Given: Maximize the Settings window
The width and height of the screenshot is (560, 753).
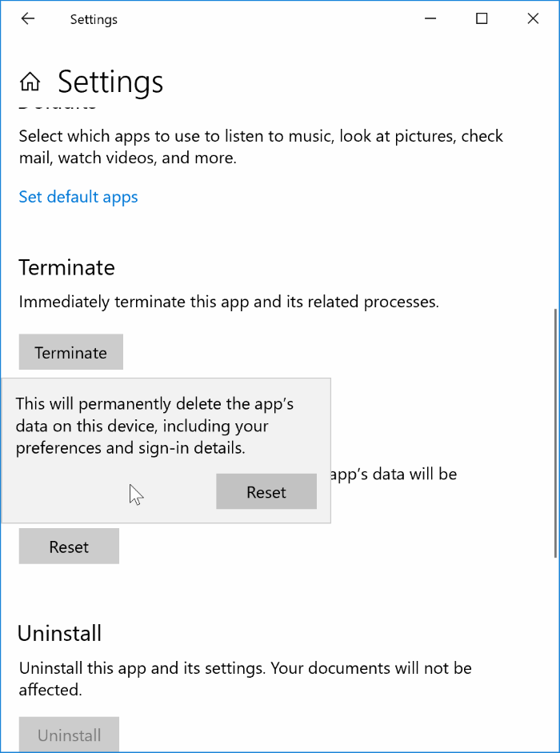Looking at the screenshot, I should [482, 18].
